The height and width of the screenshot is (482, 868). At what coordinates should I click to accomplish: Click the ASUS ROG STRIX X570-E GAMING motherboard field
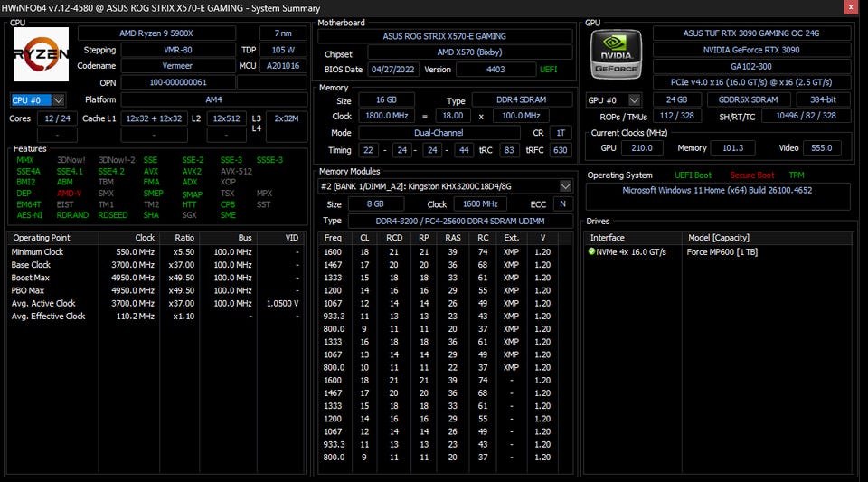point(445,36)
